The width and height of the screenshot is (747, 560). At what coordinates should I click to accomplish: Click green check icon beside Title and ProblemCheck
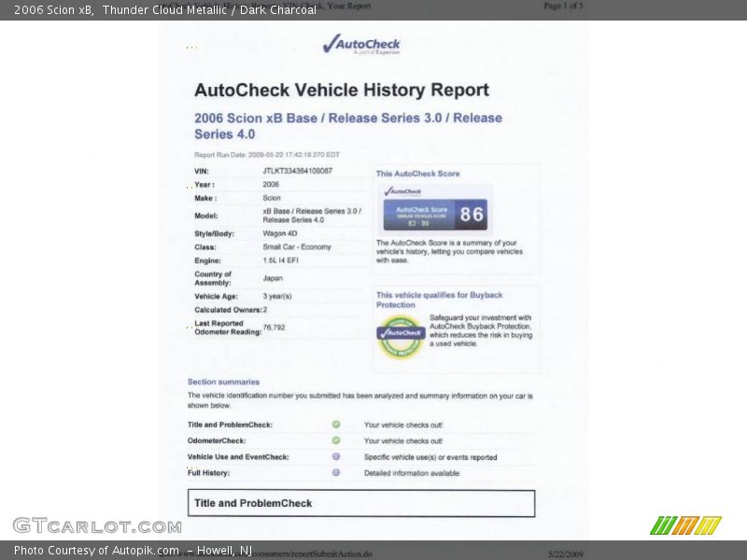pyautogui.click(x=336, y=425)
